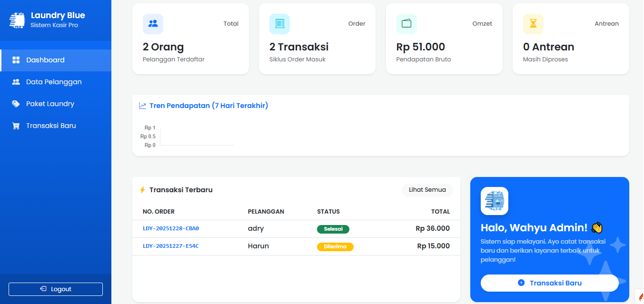644x304 pixels.
Task: Click the Diterima status badge
Action: [335, 247]
